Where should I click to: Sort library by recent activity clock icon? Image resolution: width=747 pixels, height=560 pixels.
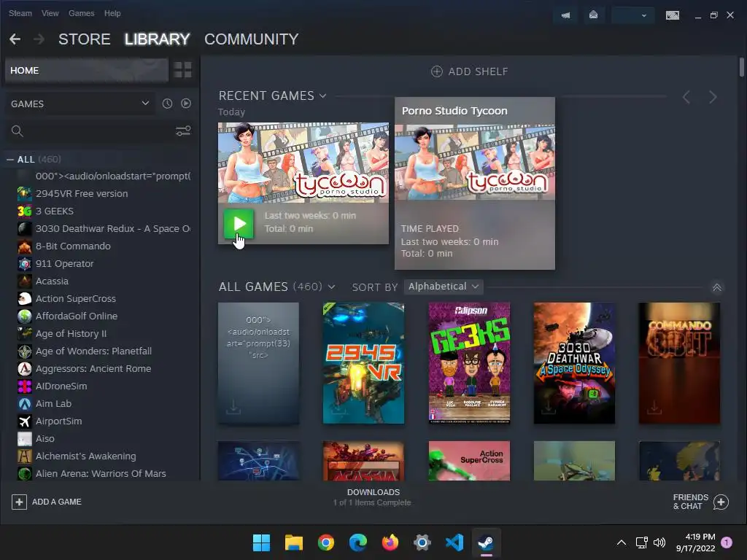pos(167,104)
